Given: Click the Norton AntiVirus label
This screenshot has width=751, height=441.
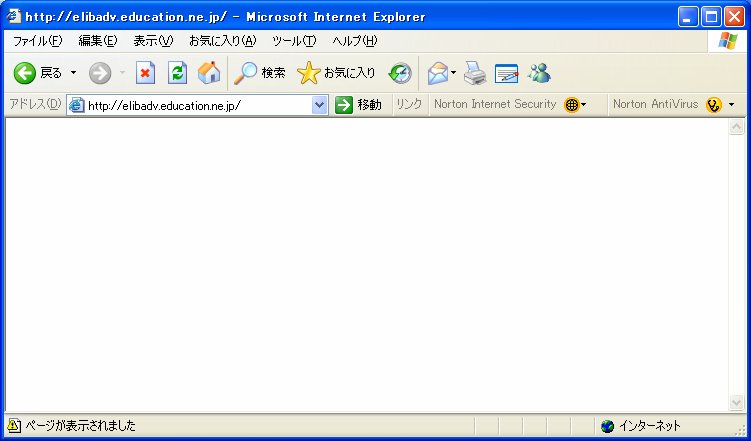Looking at the screenshot, I should point(655,104).
